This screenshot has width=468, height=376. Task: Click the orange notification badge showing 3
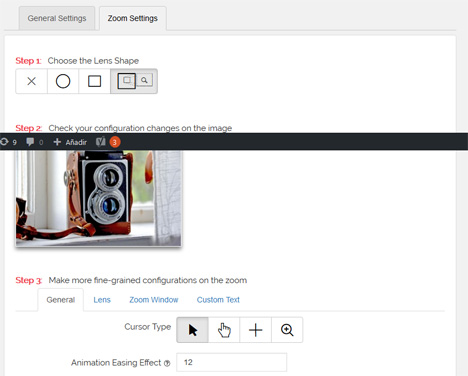click(115, 142)
